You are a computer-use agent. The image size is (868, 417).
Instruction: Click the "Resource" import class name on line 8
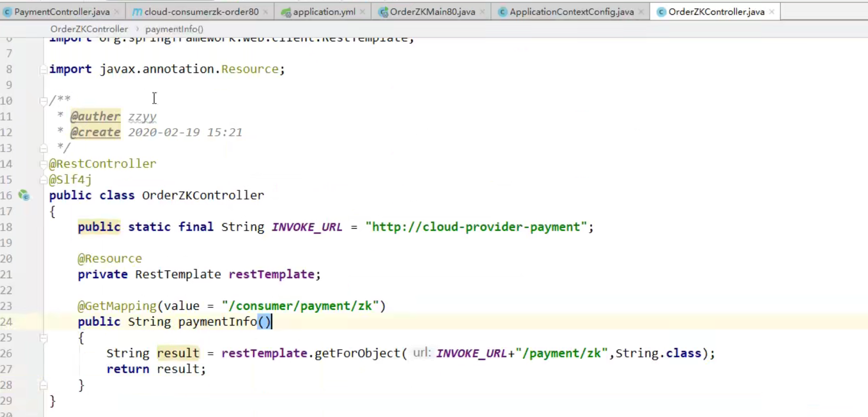[x=250, y=69]
